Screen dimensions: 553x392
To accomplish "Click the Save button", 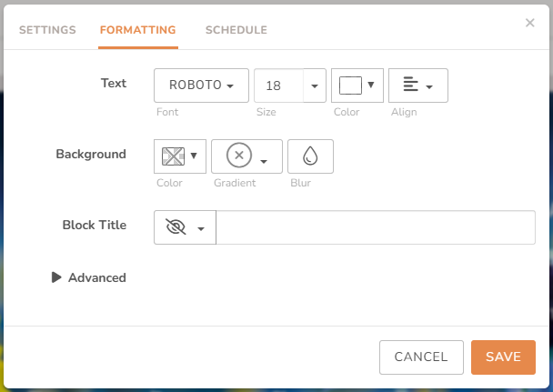I will [503, 357].
